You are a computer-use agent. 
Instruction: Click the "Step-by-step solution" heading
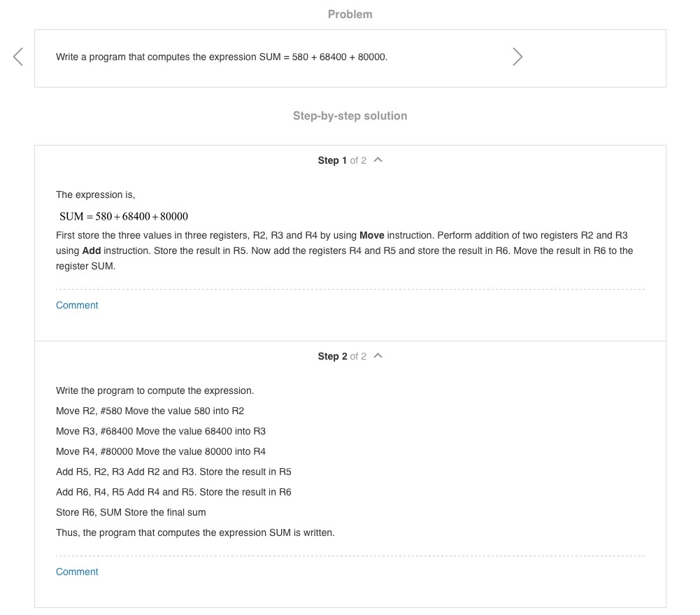(350, 116)
